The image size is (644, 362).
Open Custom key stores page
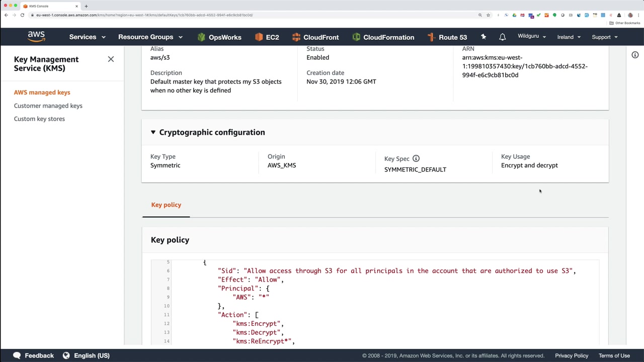click(x=39, y=119)
